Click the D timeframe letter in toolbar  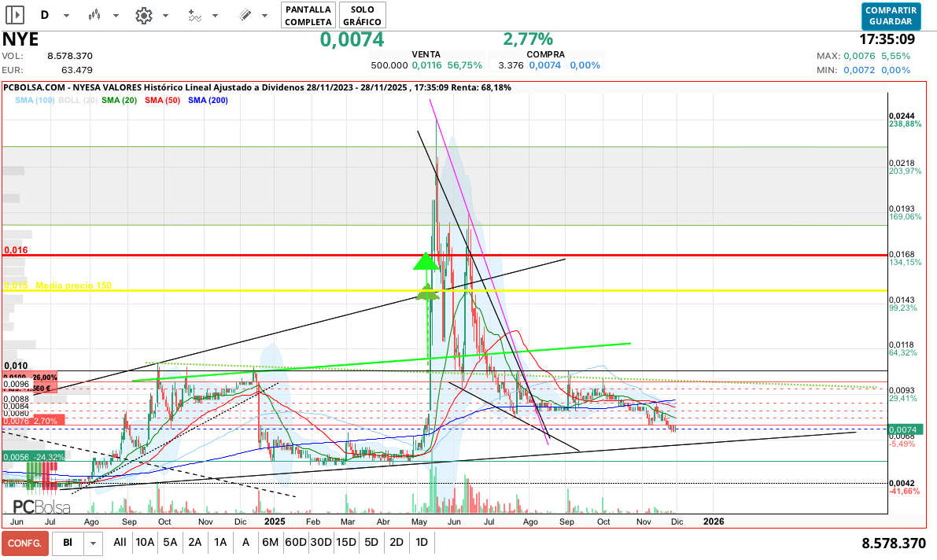coord(45,15)
